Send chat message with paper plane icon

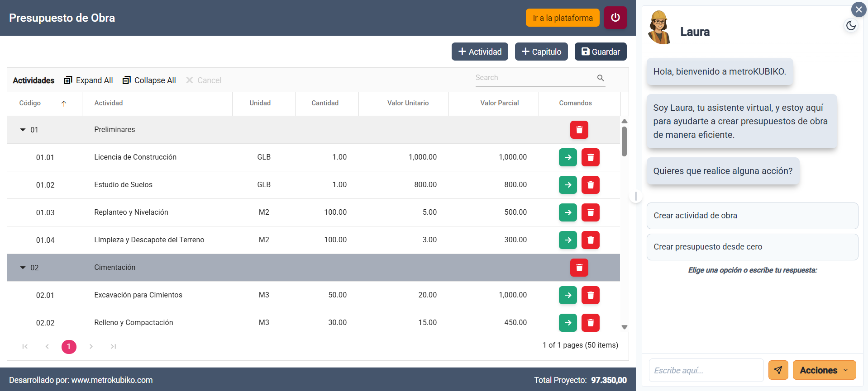pyautogui.click(x=778, y=370)
